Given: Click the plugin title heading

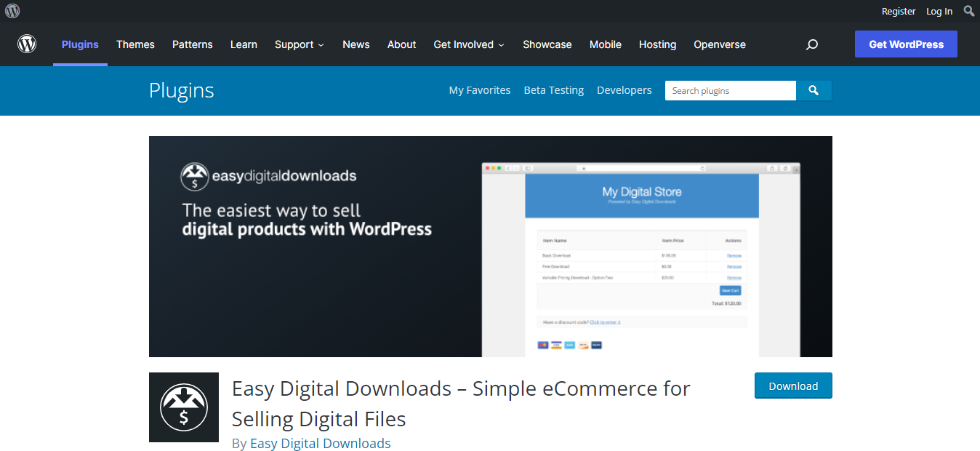Looking at the screenshot, I should pyautogui.click(x=461, y=404).
